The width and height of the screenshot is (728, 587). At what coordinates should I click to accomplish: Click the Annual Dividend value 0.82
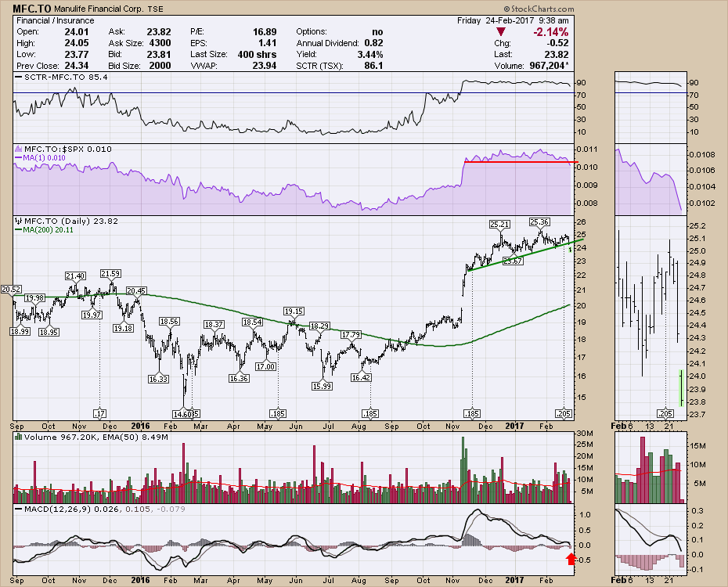pos(373,43)
